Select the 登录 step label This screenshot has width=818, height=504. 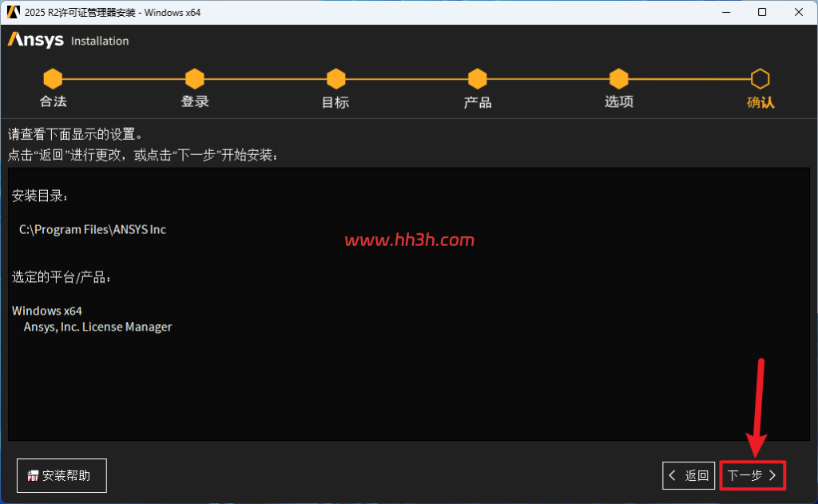[x=195, y=101]
